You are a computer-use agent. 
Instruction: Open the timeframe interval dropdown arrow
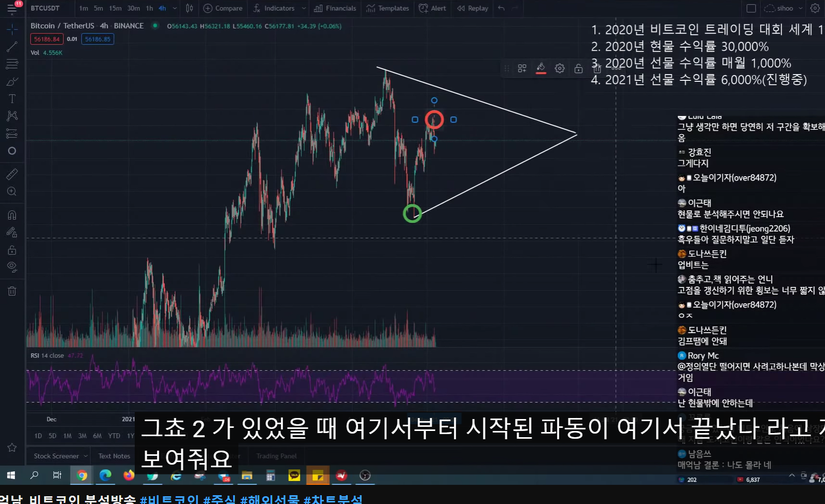175,8
